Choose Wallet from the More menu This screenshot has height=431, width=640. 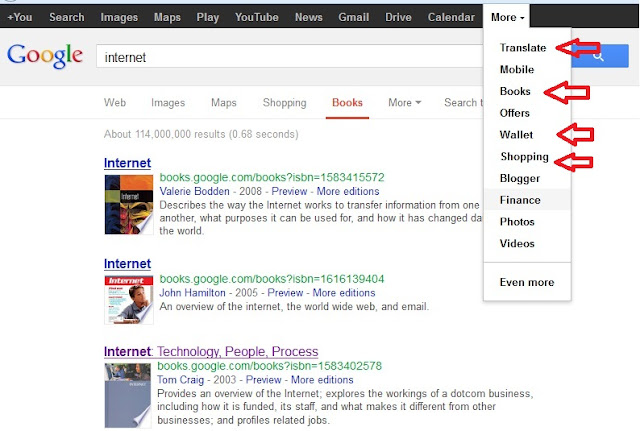click(516, 135)
